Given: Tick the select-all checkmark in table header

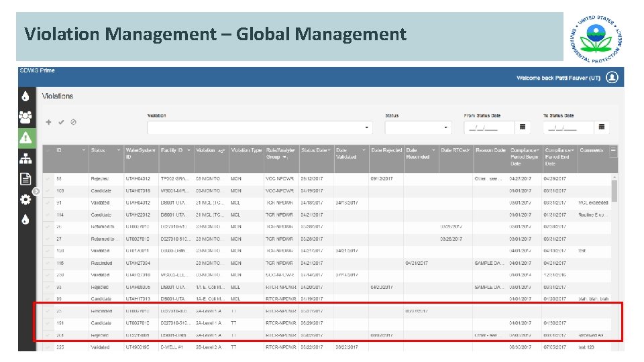Looking at the screenshot, I should tap(48, 151).
